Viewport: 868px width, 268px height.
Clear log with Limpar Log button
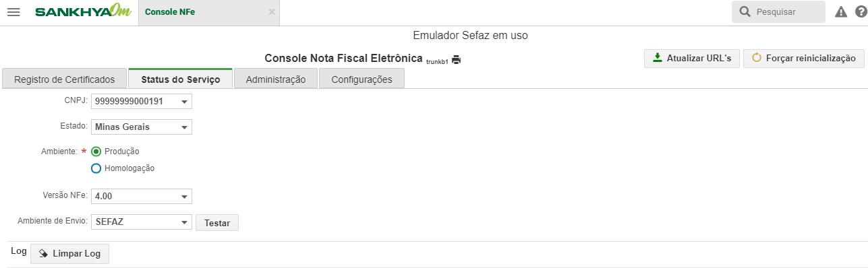tap(69, 254)
